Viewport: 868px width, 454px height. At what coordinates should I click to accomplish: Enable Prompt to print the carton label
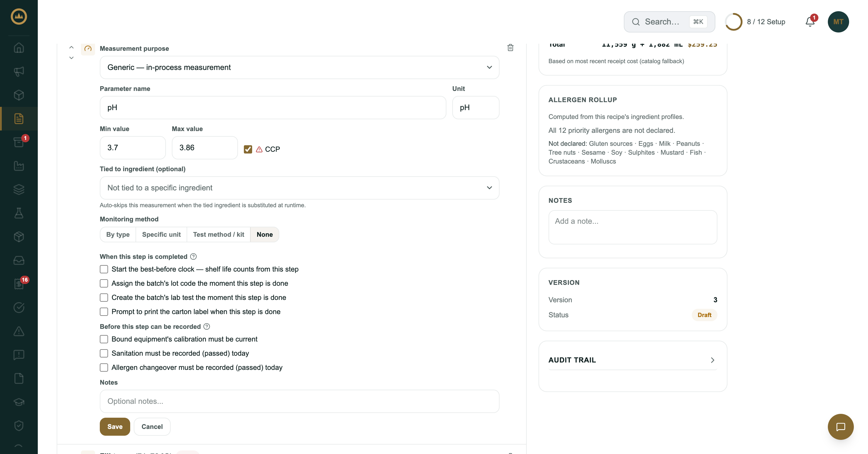tap(104, 311)
